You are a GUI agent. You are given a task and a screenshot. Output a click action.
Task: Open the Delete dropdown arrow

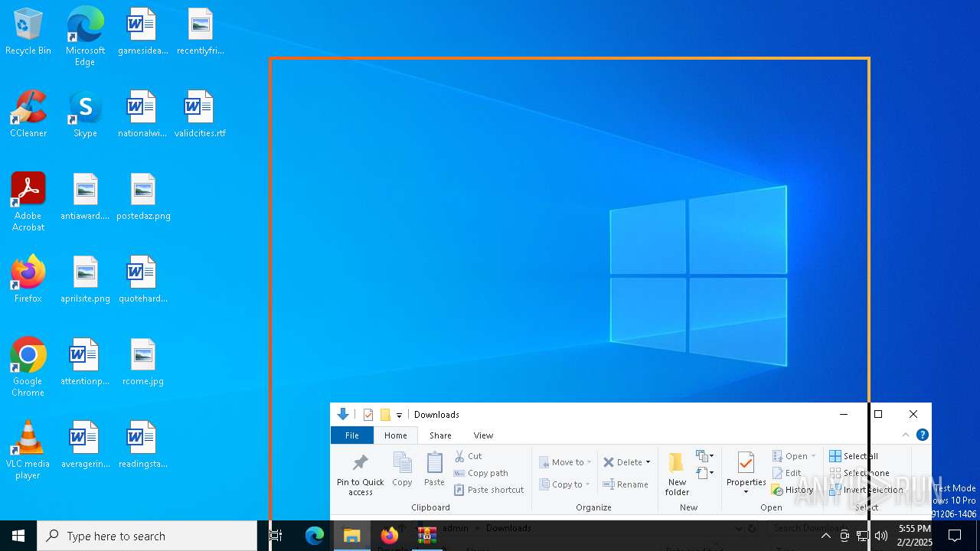[648, 462]
